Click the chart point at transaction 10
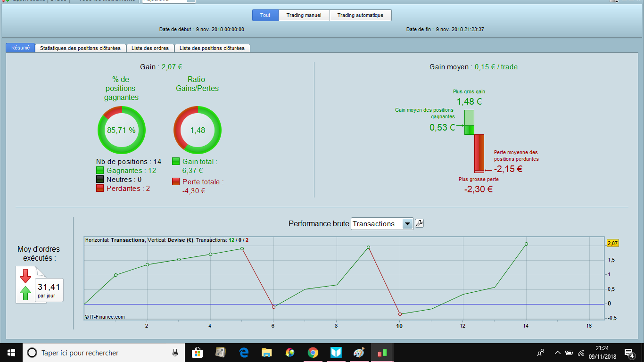Screen dimensions: 644x362 400,314
